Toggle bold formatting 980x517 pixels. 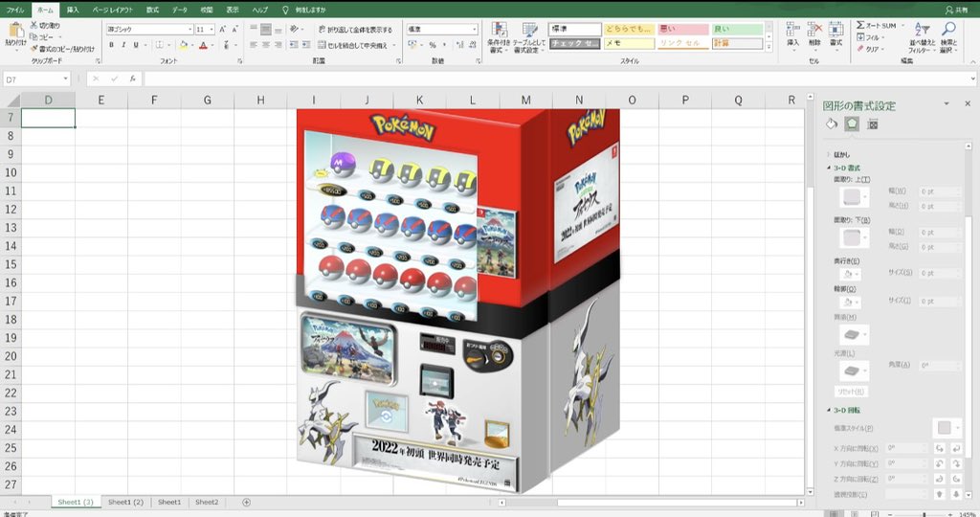tap(111, 45)
